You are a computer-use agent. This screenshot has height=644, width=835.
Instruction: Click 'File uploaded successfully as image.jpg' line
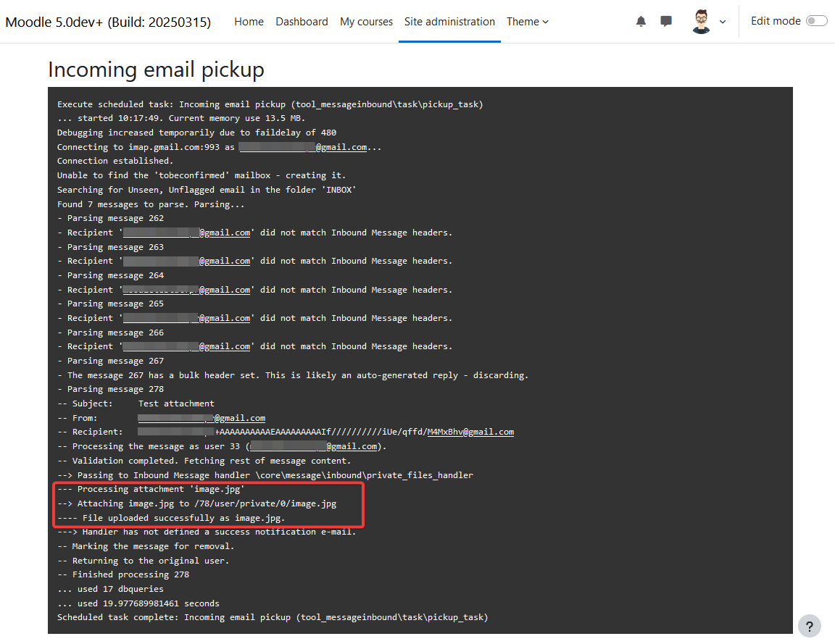[171, 517]
